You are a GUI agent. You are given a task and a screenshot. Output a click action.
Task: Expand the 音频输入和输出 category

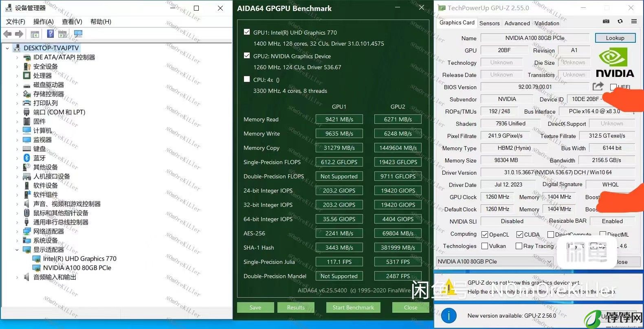tap(17, 277)
